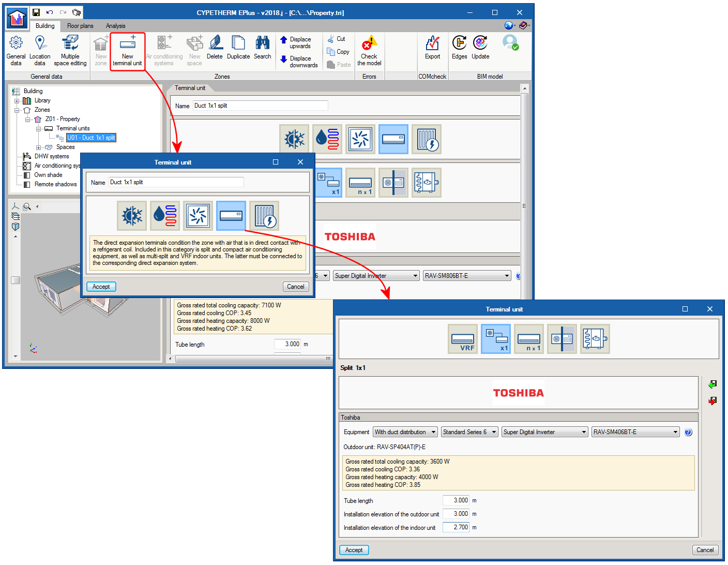Click the 3D view vertical slider handle
728x565 pixels.
16,280
